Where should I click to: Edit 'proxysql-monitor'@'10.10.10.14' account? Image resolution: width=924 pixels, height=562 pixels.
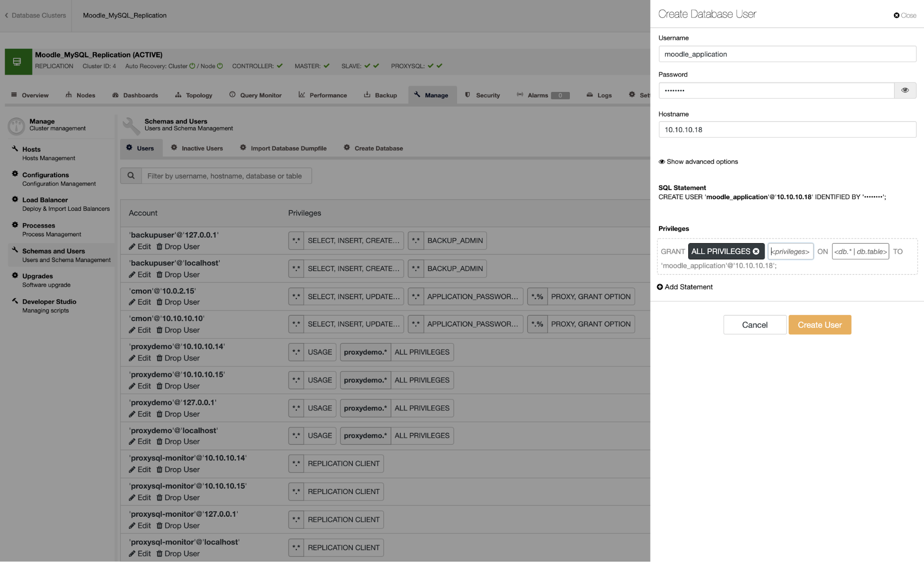pyautogui.click(x=140, y=470)
